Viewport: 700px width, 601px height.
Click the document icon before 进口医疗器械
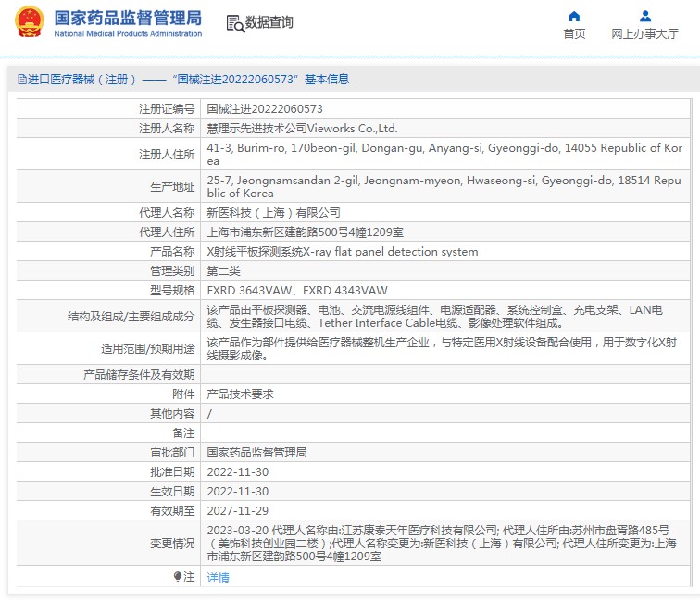22,80
